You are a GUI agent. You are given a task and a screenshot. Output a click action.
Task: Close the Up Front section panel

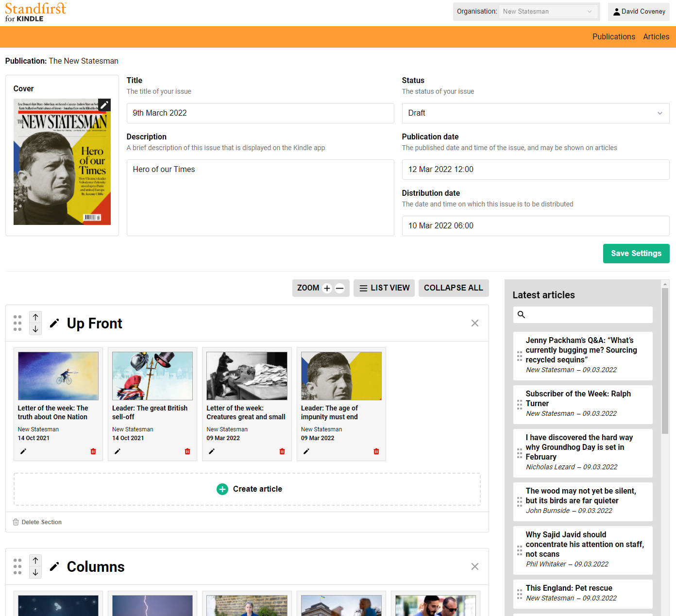click(475, 323)
